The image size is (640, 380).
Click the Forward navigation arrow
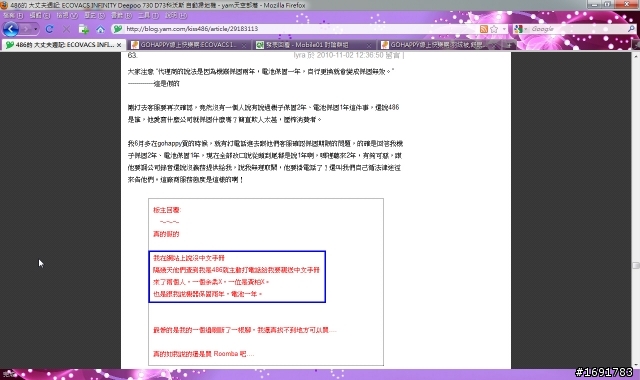point(26,29)
